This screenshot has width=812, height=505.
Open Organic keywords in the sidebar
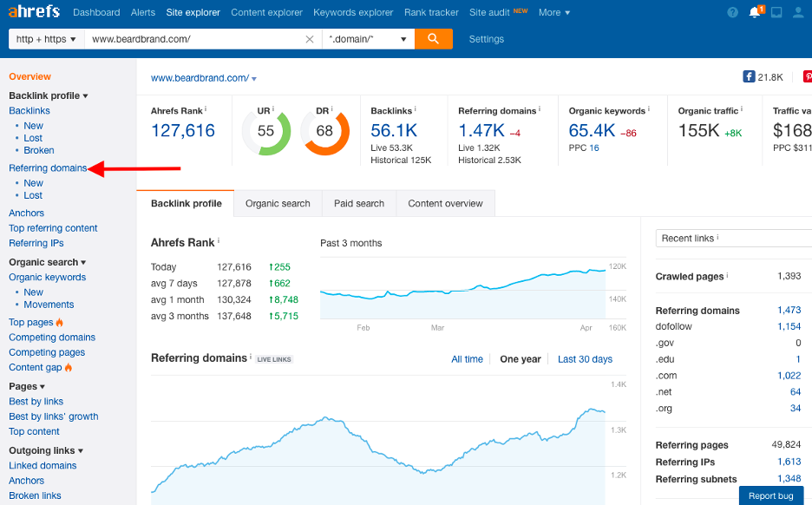pyautogui.click(x=47, y=277)
